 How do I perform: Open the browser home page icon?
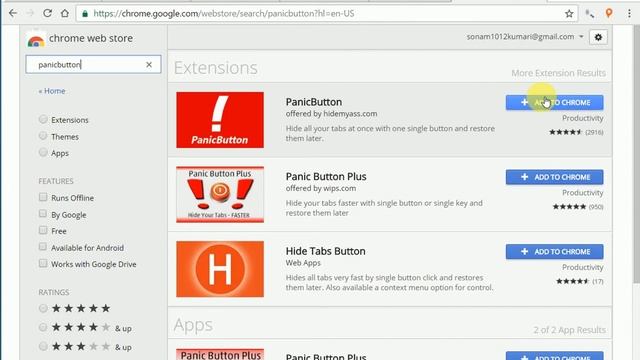click(x=64, y=13)
